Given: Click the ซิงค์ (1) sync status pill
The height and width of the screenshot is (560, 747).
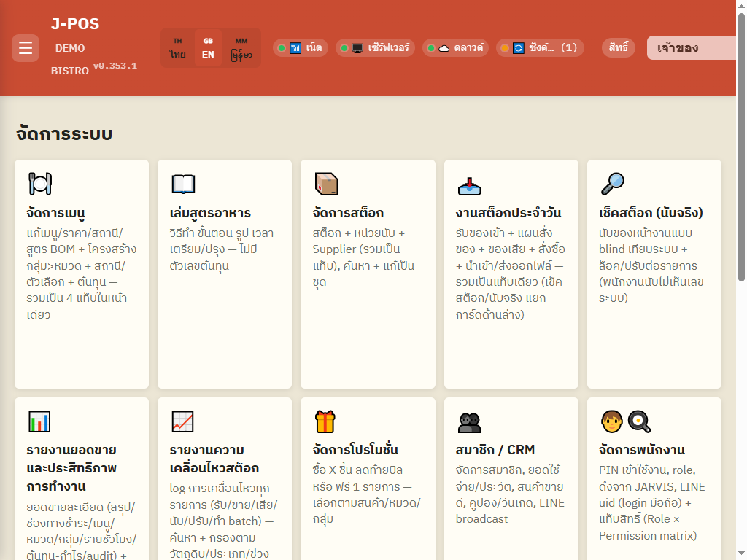Looking at the screenshot, I should tap(541, 47).
